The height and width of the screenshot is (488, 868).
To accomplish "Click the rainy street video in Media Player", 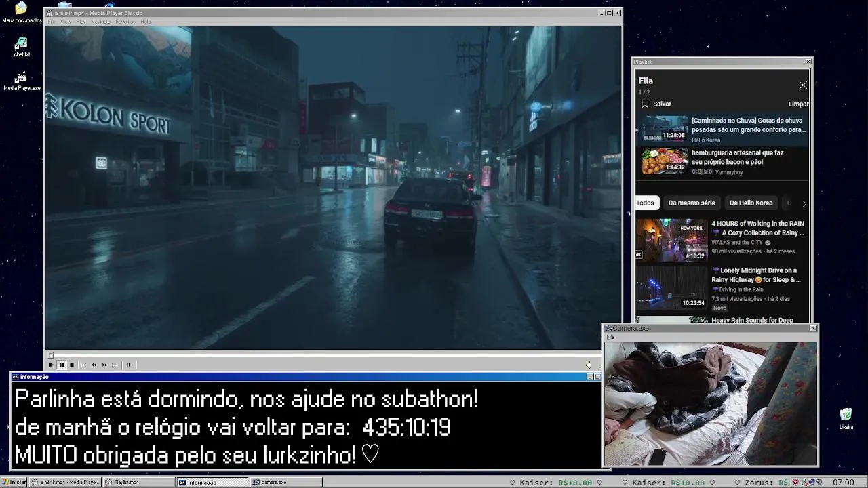I will click(x=333, y=188).
